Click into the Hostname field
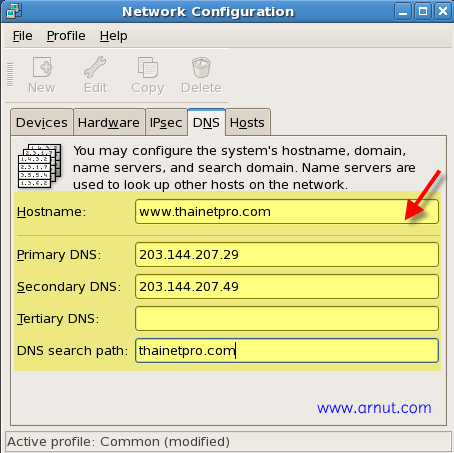 tap(287, 212)
